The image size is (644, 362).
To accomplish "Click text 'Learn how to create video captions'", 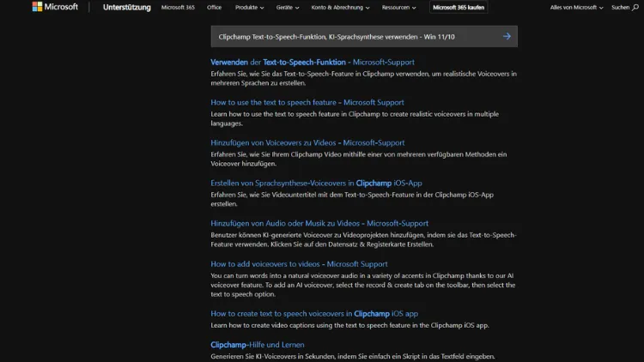I will tap(263, 325).
